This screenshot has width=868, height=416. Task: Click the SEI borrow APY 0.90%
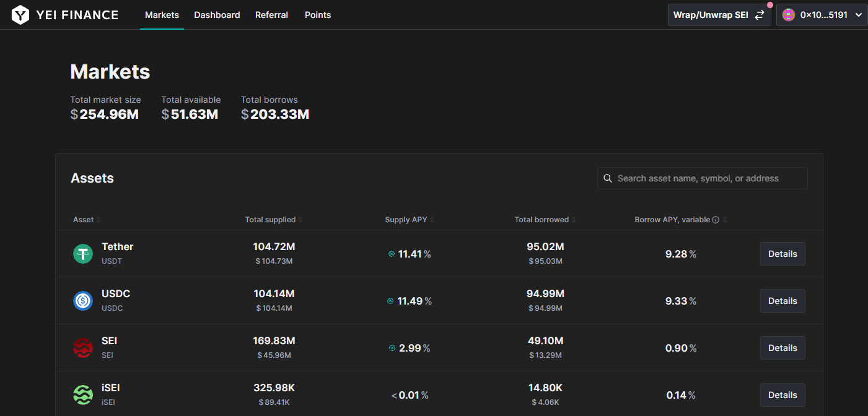click(x=681, y=348)
